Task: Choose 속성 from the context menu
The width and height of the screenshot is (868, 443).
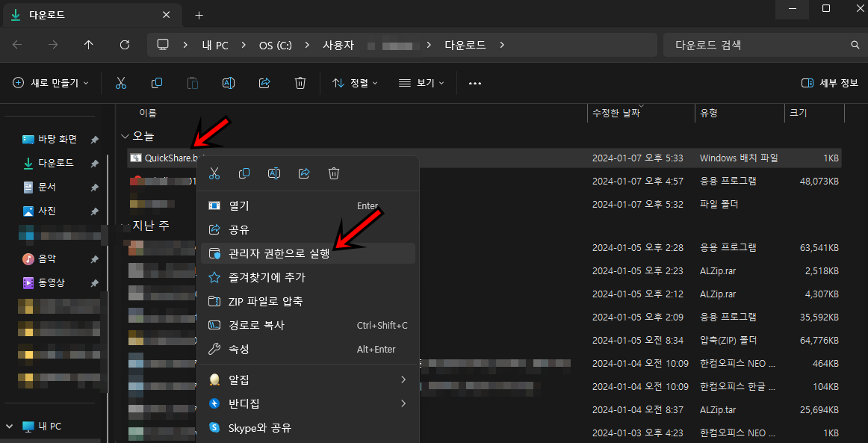Action: (x=307, y=349)
